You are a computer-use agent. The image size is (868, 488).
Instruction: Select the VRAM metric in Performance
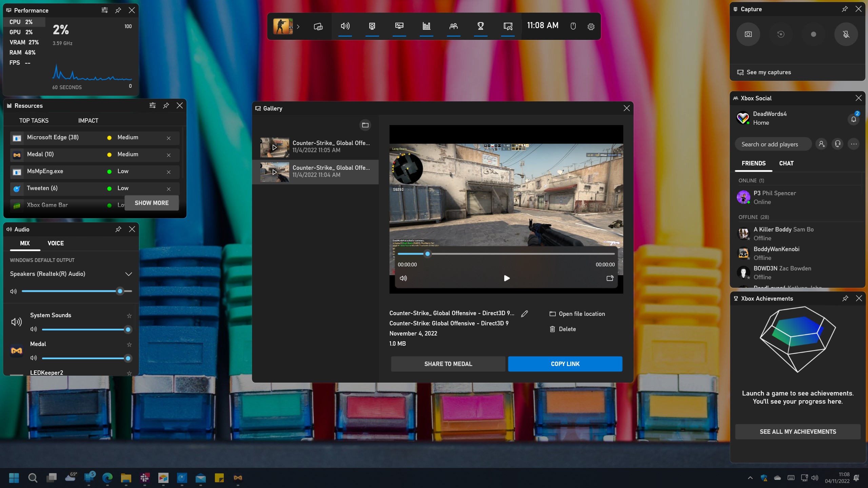pyautogui.click(x=24, y=42)
